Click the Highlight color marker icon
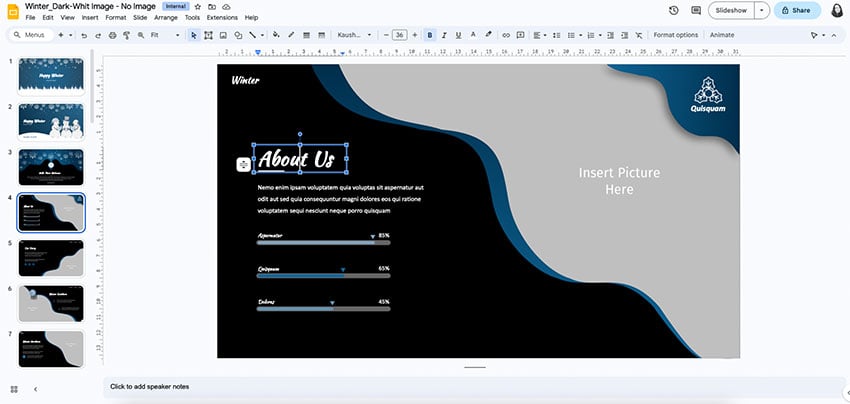The height and width of the screenshot is (404, 850). pos(488,35)
